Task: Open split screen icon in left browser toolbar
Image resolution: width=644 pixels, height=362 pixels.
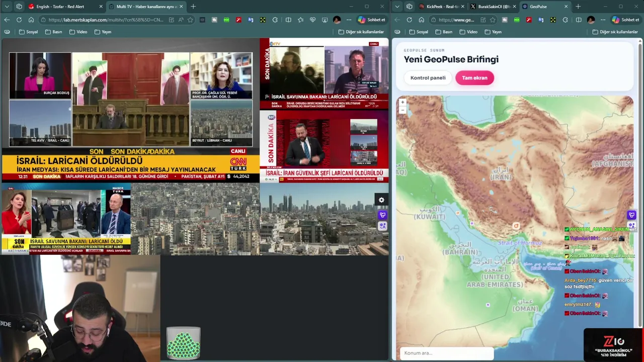Action: pos(288,20)
